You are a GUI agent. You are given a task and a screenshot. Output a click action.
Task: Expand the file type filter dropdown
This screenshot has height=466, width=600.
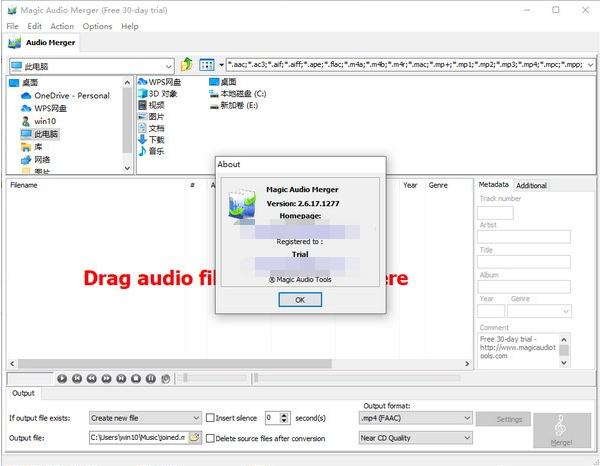(591, 65)
